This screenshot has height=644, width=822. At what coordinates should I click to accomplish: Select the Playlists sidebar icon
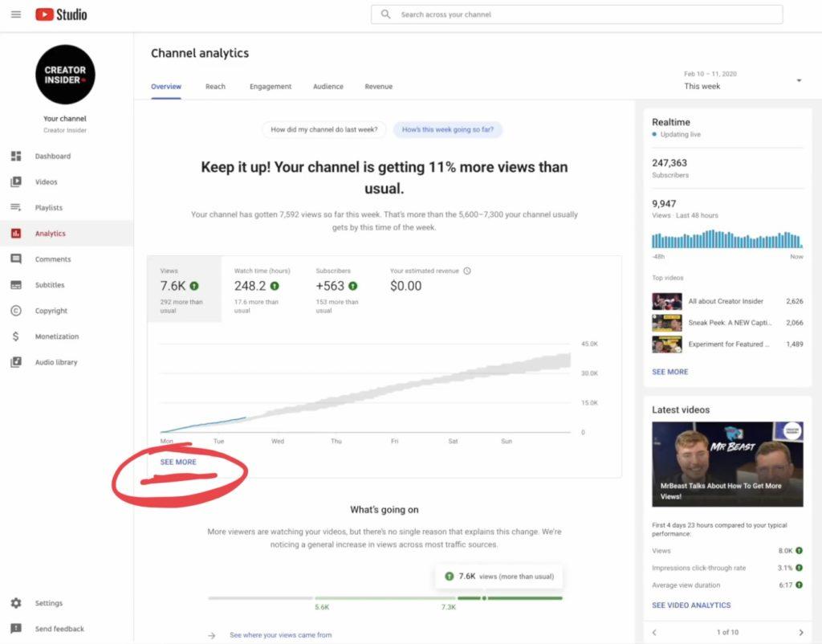(x=16, y=207)
